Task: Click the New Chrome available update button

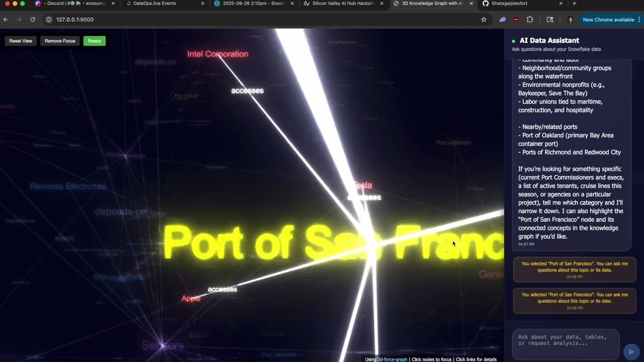Action: (608, 20)
